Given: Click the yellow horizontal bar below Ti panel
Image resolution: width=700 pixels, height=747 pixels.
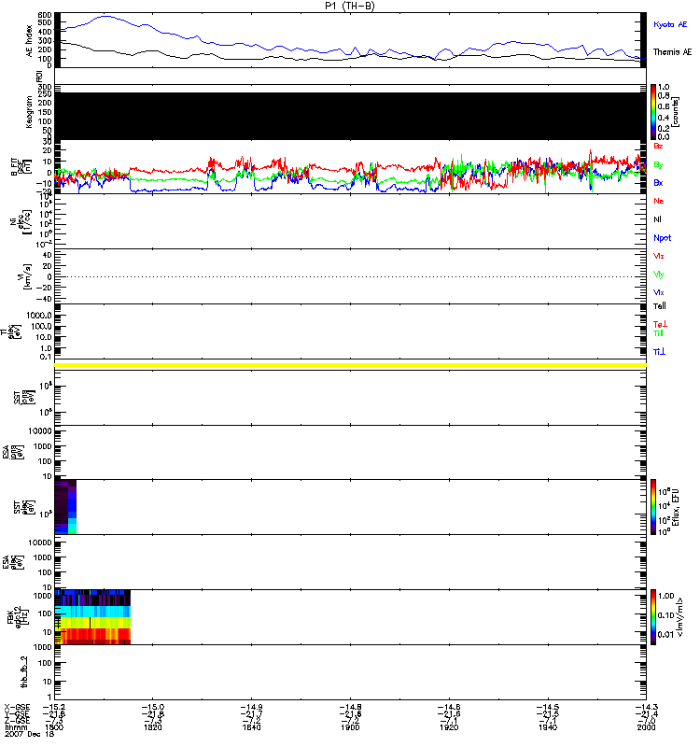Looking at the screenshot, I should pos(350,365).
